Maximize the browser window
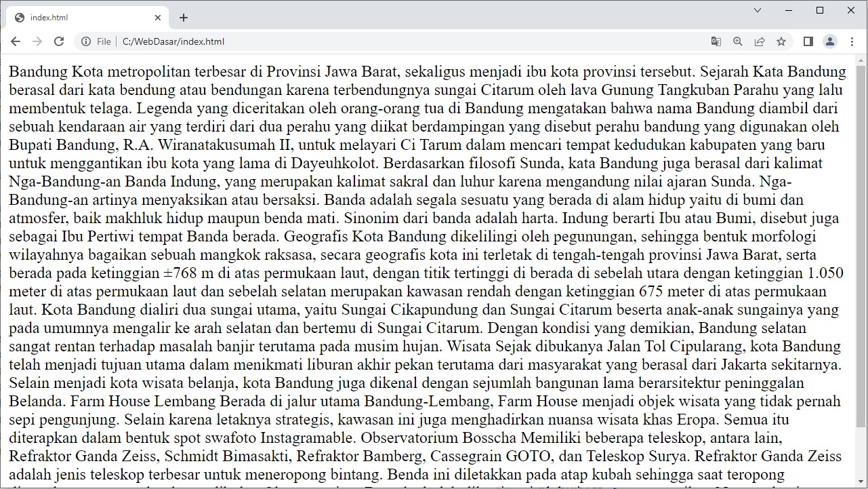The height and width of the screenshot is (489, 868). click(x=820, y=10)
